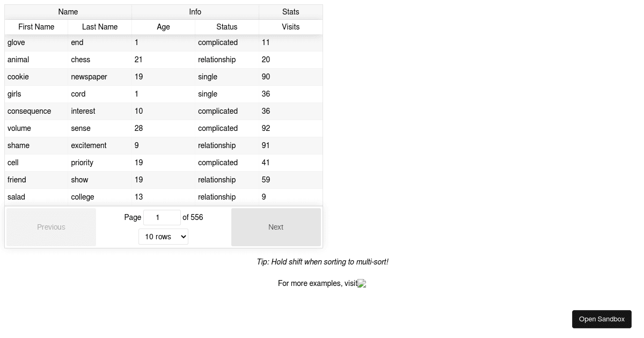Click the 'volume' cell in the table

(x=19, y=128)
